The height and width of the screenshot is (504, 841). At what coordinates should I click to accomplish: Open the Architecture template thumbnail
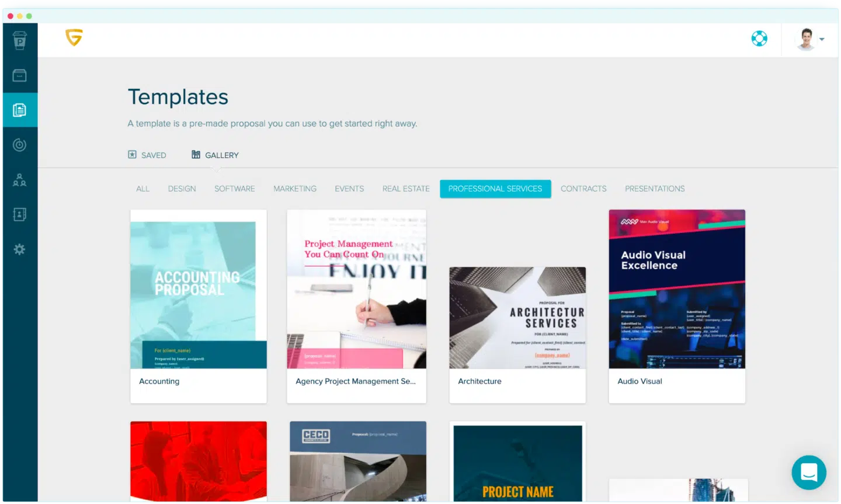517,317
